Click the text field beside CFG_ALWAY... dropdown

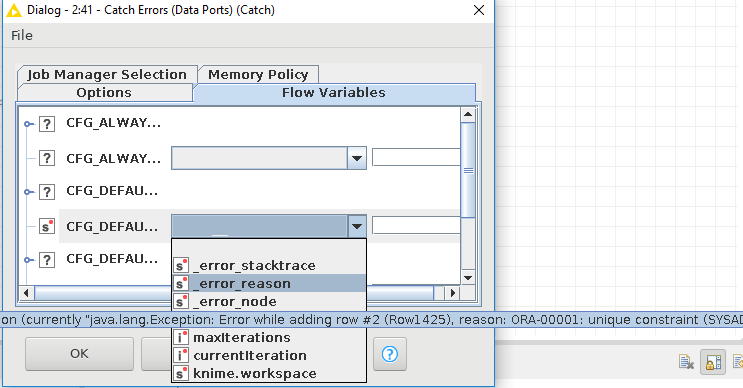(416, 158)
